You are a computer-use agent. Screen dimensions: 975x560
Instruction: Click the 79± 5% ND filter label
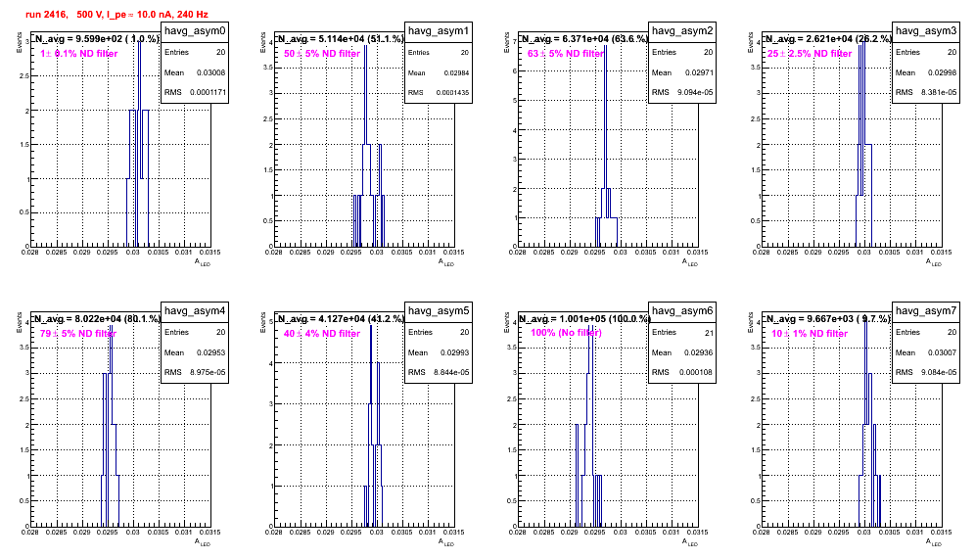tap(78, 334)
